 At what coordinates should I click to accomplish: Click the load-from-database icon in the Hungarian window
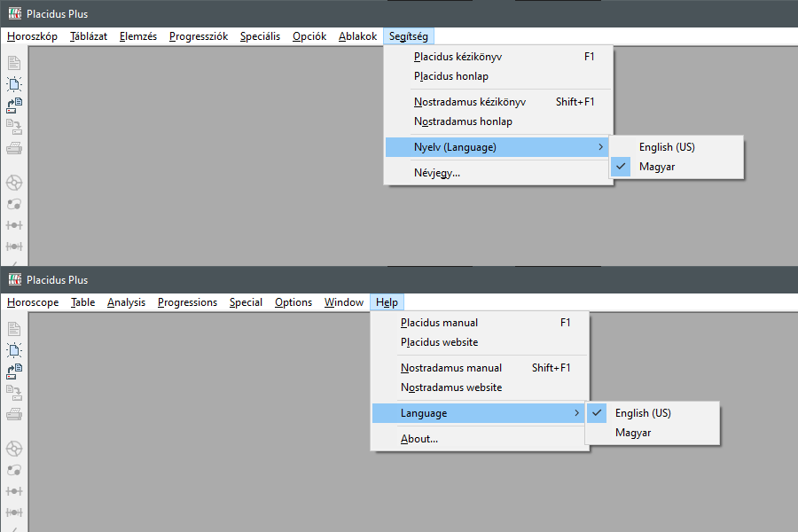coord(14,106)
